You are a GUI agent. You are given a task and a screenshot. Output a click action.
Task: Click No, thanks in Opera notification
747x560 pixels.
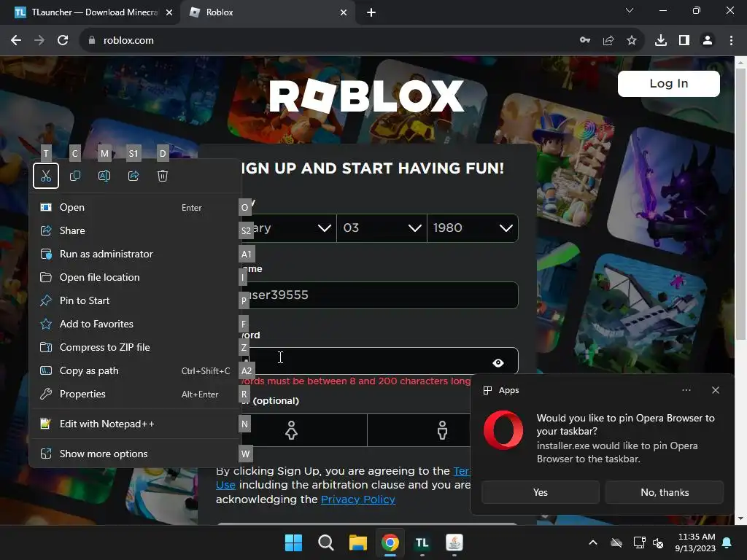click(665, 492)
